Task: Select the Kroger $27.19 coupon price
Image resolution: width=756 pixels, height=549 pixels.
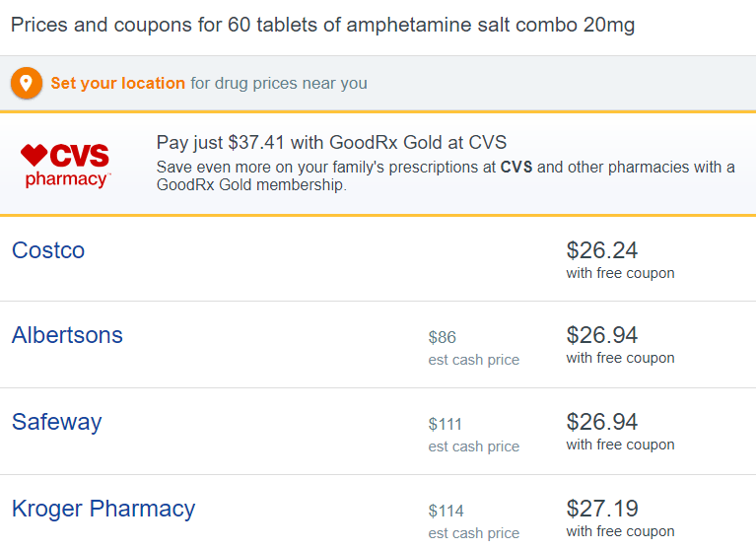Action: pos(601,509)
